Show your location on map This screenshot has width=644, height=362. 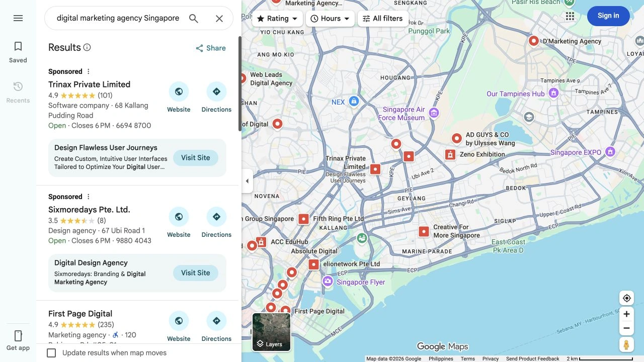pyautogui.click(x=626, y=298)
